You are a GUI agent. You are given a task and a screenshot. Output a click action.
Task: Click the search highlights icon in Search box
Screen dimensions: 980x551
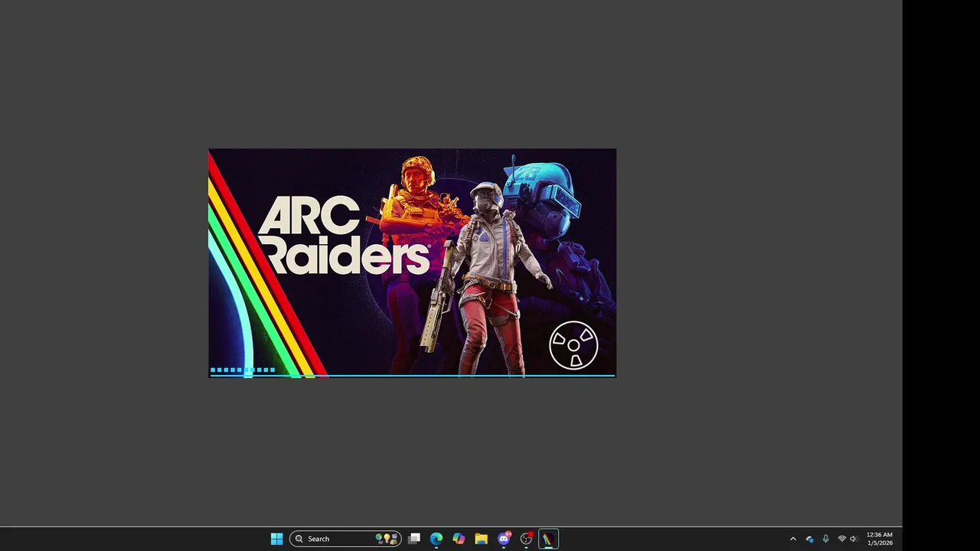[x=387, y=539]
